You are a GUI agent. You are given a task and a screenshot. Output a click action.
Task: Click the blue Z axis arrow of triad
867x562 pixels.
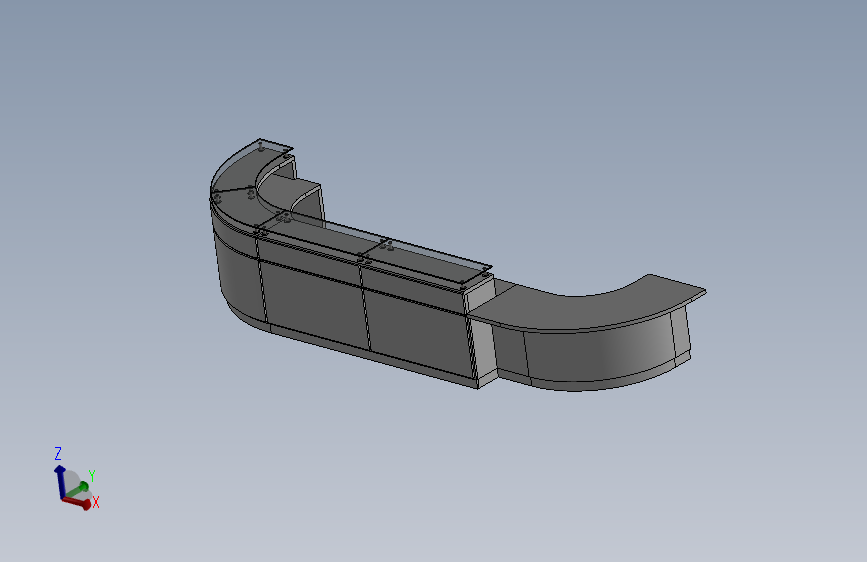click(59, 481)
